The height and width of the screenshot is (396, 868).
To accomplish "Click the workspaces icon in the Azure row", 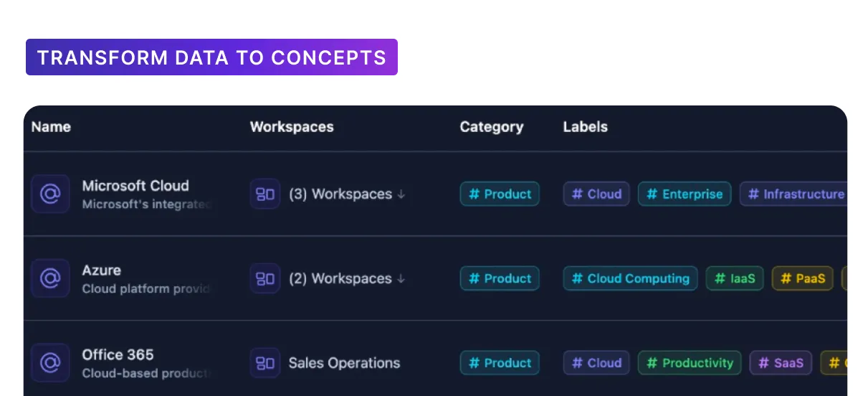I will [265, 278].
